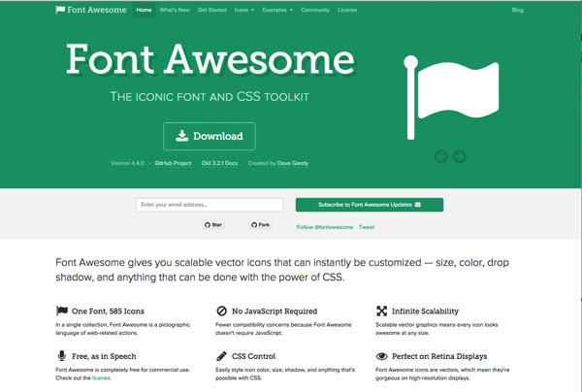Click the Tweet link
Screen dimensions: 582x392
tap(367, 227)
